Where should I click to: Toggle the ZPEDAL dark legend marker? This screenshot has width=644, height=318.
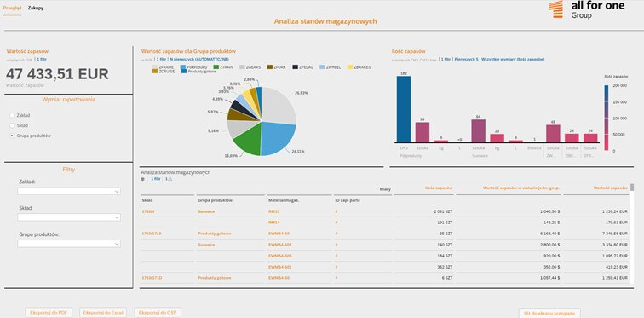click(295, 67)
